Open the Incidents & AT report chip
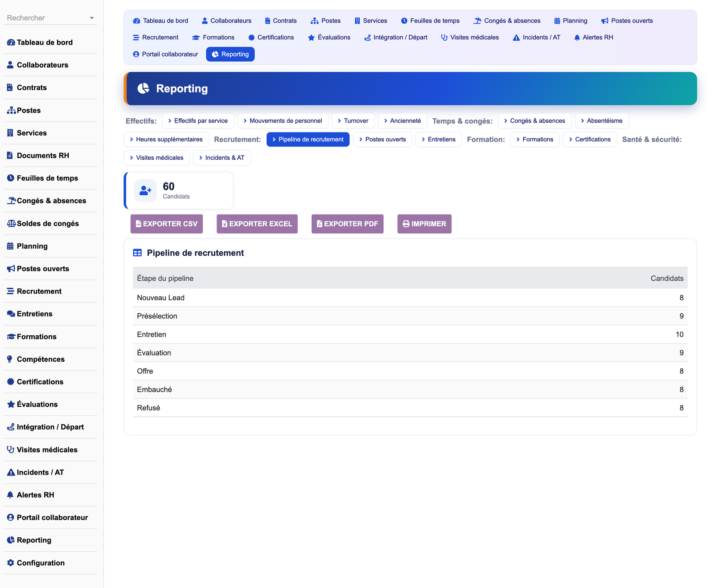This screenshot has width=715, height=588. [x=222, y=158]
